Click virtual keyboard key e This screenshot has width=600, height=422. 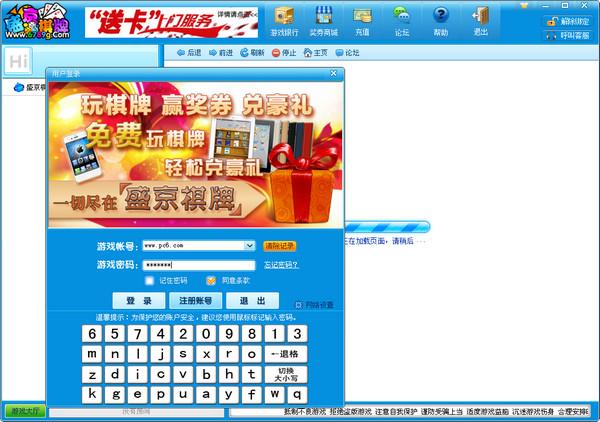(x=137, y=395)
